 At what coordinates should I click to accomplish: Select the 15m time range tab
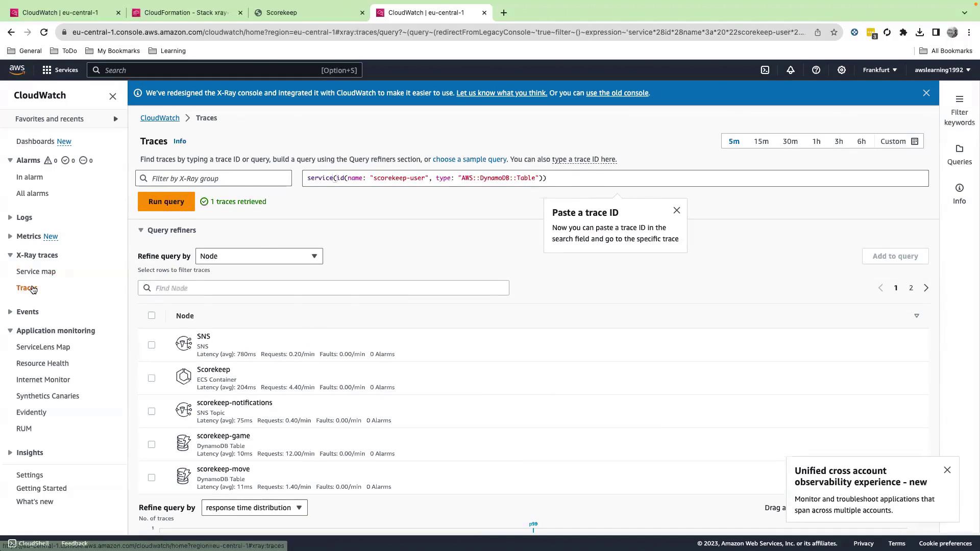click(761, 141)
